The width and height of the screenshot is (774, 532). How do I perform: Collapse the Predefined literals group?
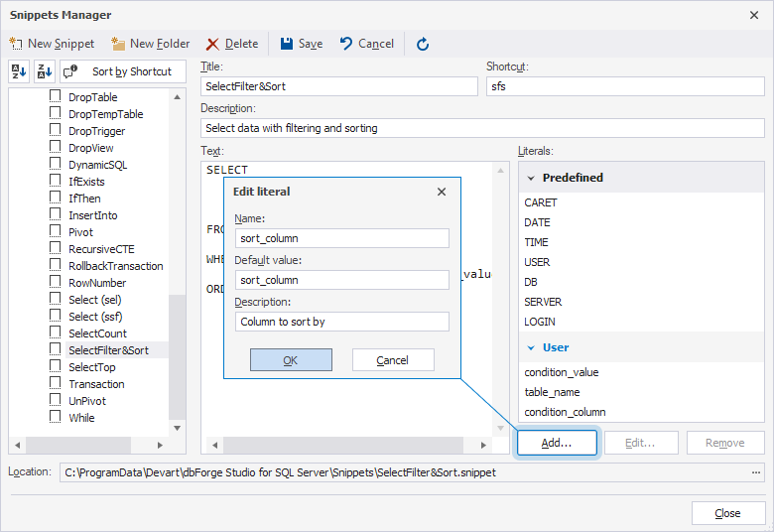click(531, 178)
